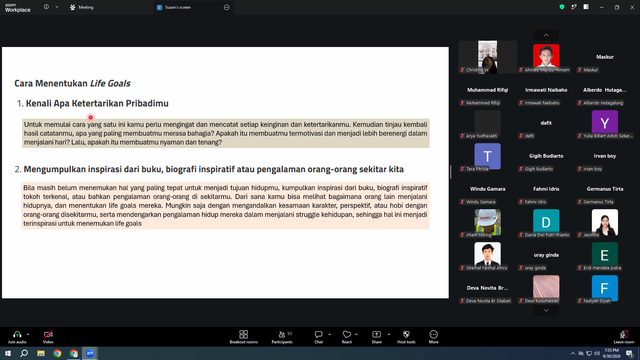Click the T avatar of Tara Fitrisia
Screen dimensions: 640x360
pyautogui.click(x=488, y=156)
